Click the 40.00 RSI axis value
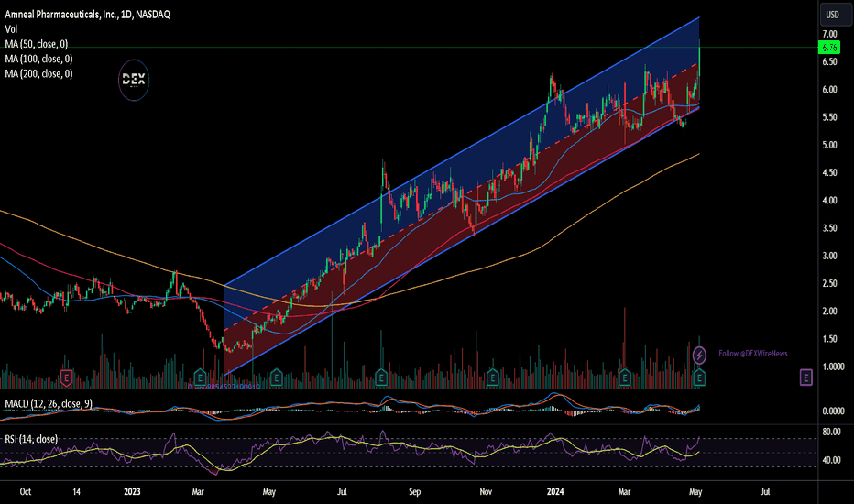 tap(831, 460)
